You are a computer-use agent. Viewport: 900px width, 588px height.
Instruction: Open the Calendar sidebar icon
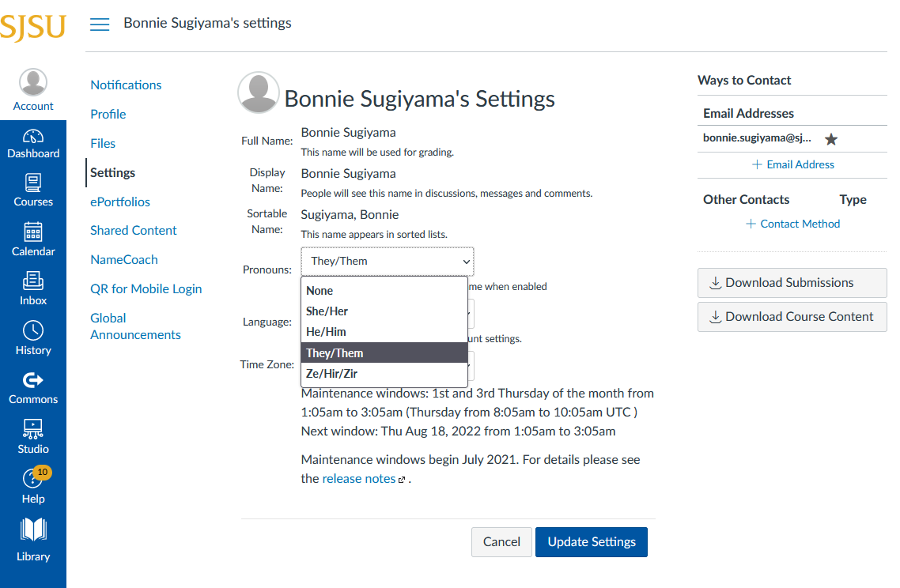click(x=33, y=239)
